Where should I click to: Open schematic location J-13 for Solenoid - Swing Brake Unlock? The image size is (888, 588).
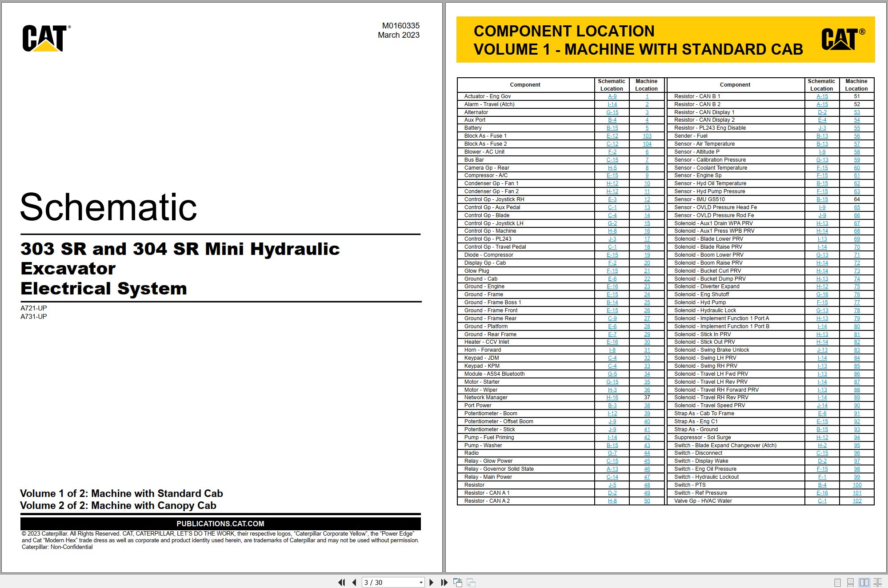point(822,350)
